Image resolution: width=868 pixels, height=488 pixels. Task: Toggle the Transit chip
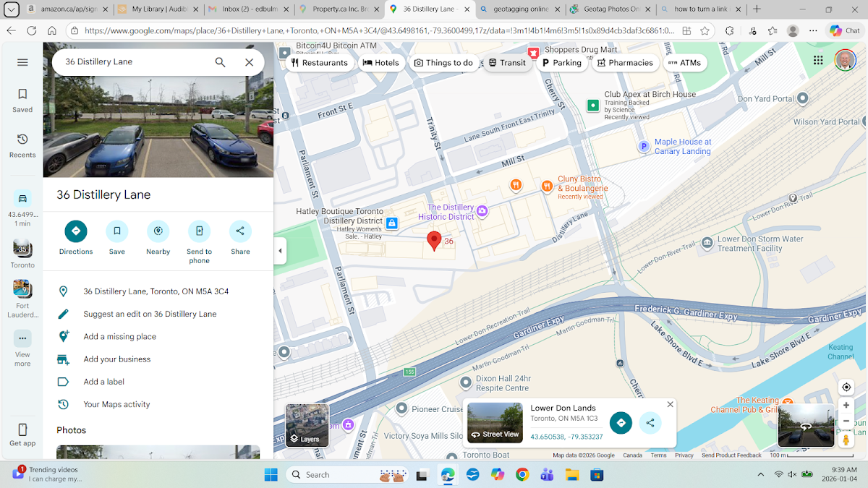[x=507, y=63]
